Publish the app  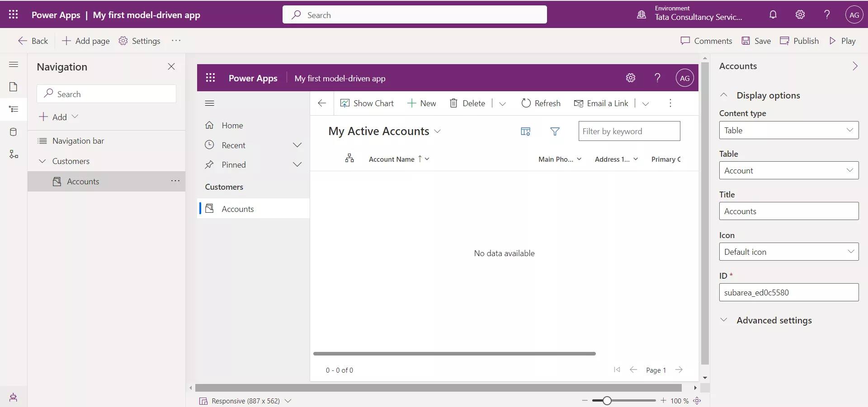pyautogui.click(x=799, y=41)
